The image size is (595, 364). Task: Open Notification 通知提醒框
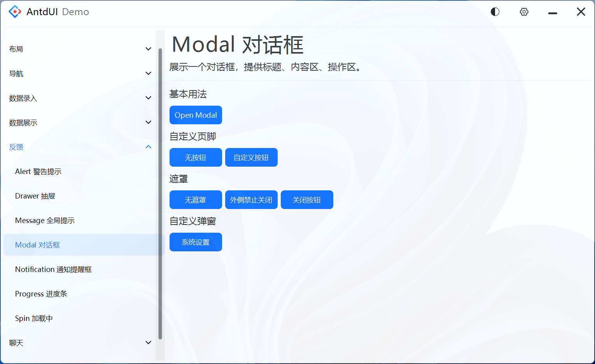coord(53,269)
